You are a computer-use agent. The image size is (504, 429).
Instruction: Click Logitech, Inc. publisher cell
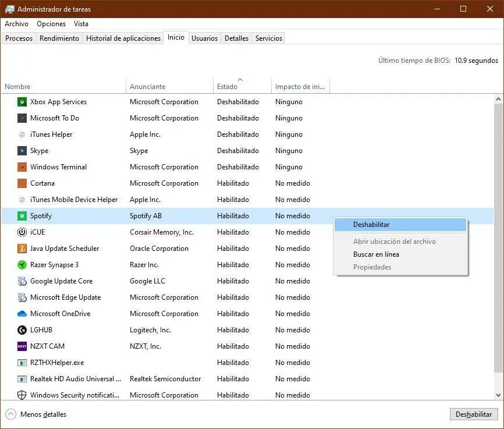(x=150, y=330)
